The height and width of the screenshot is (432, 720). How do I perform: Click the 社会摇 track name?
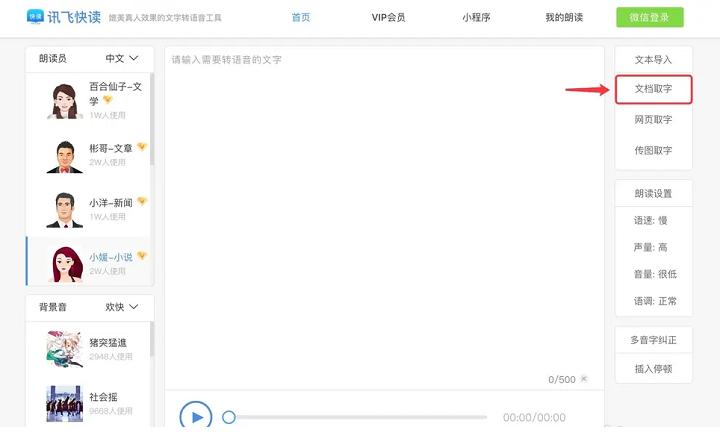click(103, 397)
